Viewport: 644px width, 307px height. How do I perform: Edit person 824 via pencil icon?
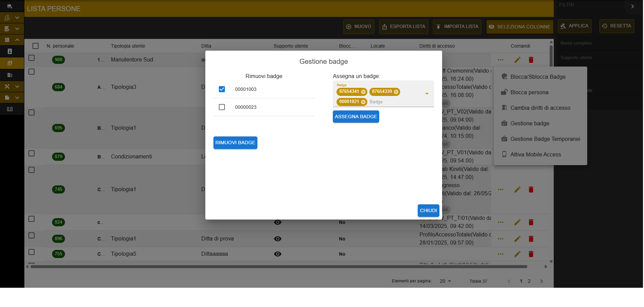(517, 222)
